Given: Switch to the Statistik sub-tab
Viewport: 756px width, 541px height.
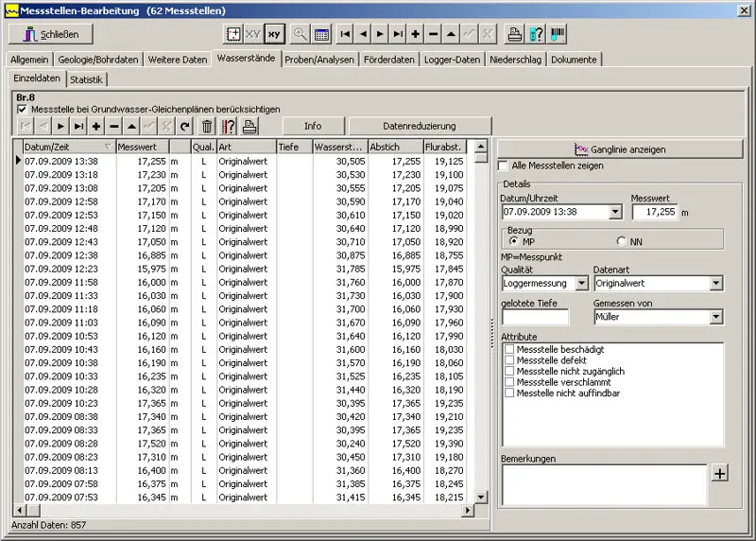Looking at the screenshot, I should point(86,79).
